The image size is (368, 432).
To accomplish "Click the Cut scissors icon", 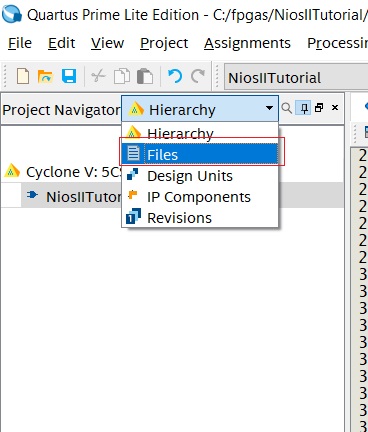I will (x=98, y=76).
